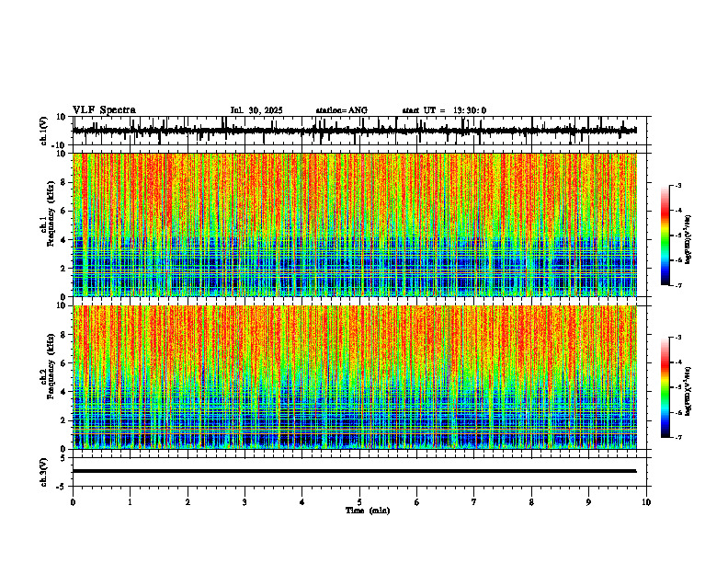The width and height of the screenshot is (728, 563).
Task: Click the "-3" label on ch.1 colour bar
Action: tap(677, 185)
